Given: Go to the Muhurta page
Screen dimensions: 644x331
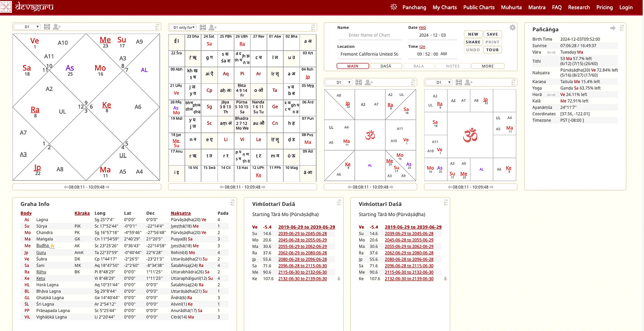Looking at the screenshot, I should click(511, 8).
